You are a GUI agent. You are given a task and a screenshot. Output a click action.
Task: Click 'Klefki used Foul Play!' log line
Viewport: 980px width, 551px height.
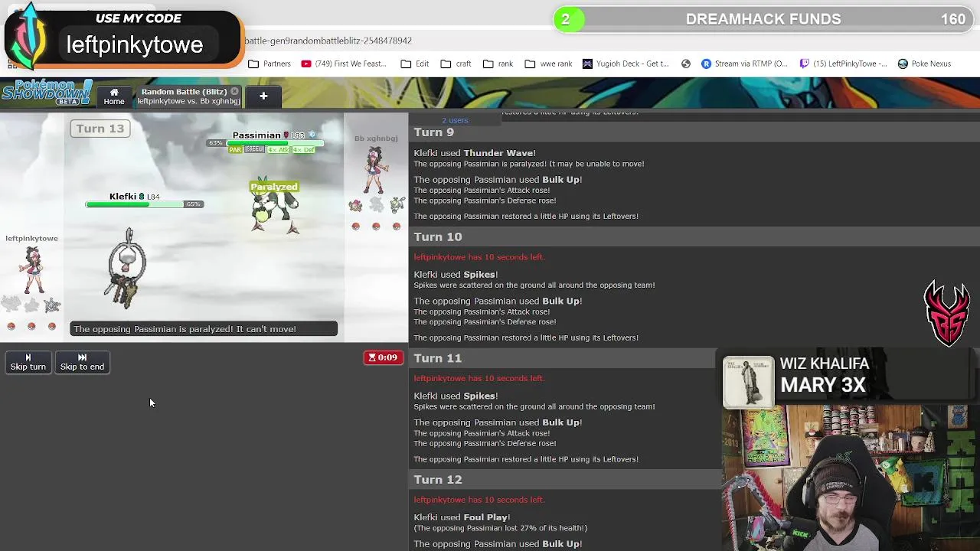click(462, 517)
